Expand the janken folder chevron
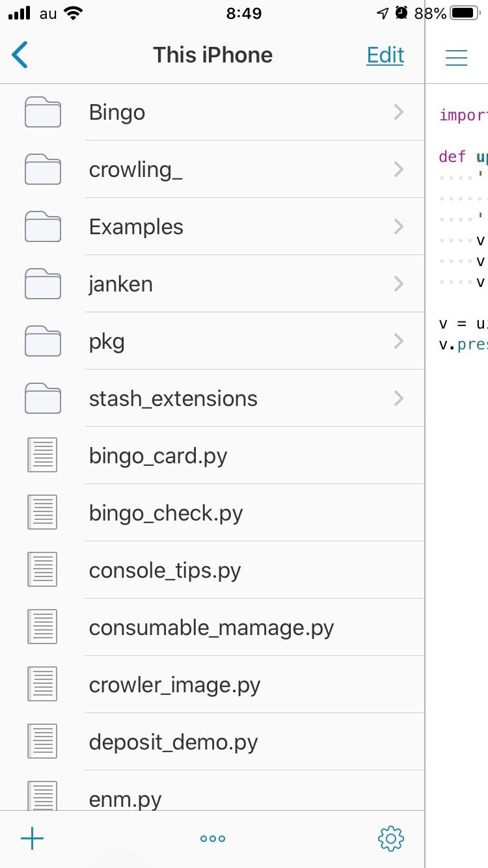 [x=399, y=284]
